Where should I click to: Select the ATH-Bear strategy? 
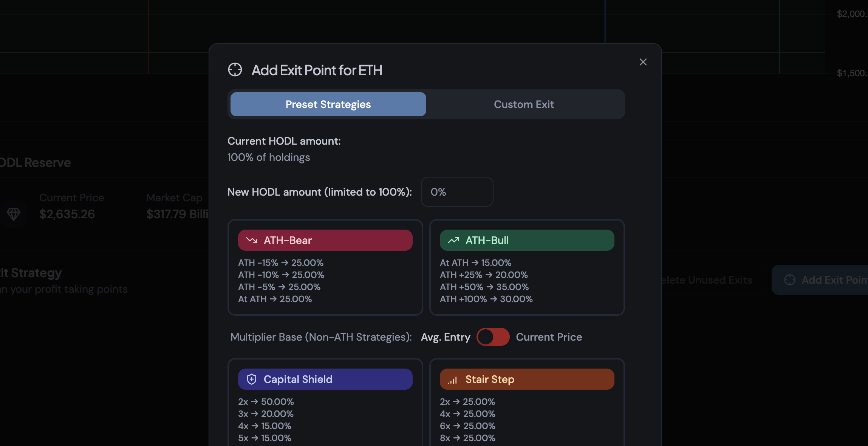325,240
